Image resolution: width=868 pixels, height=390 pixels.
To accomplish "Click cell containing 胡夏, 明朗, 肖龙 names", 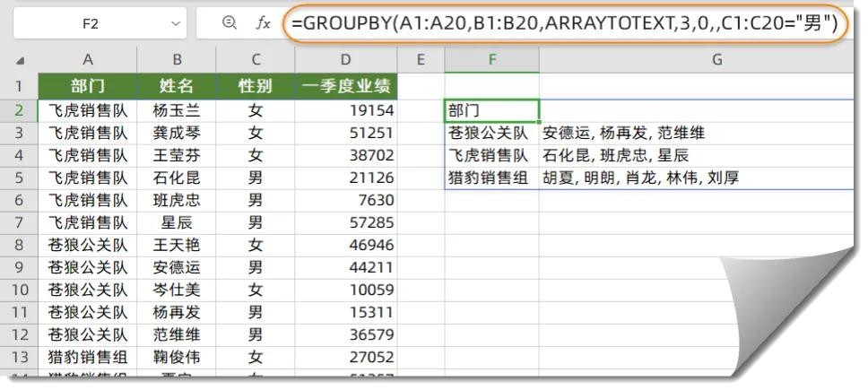I will (x=640, y=178).
